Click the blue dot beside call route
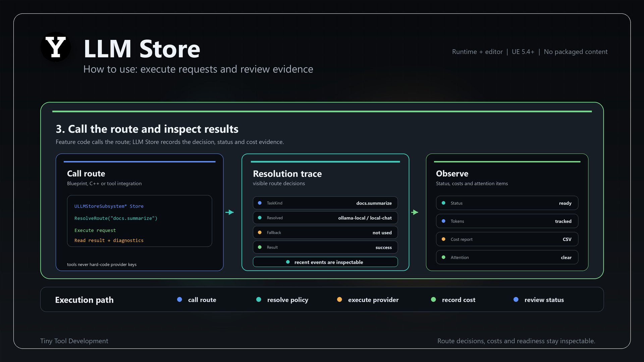The image size is (644, 362). (179, 300)
